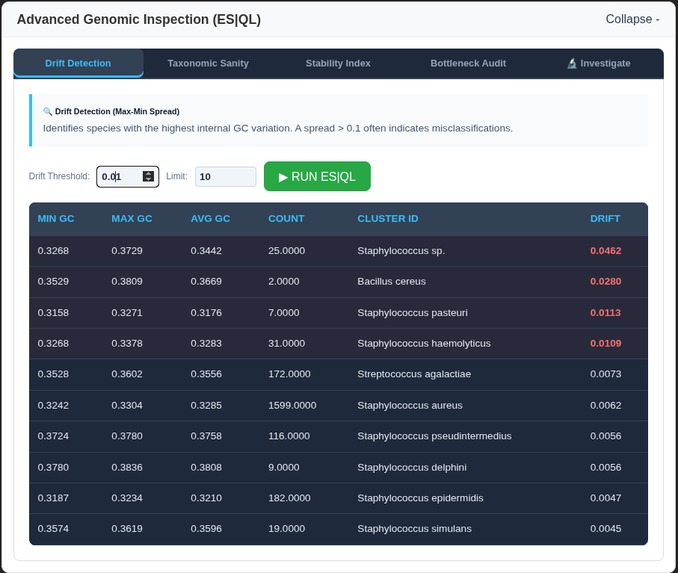This screenshot has width=678, height=573.
Task: Click the COUNT column header
Action: [x=286, y=219]
